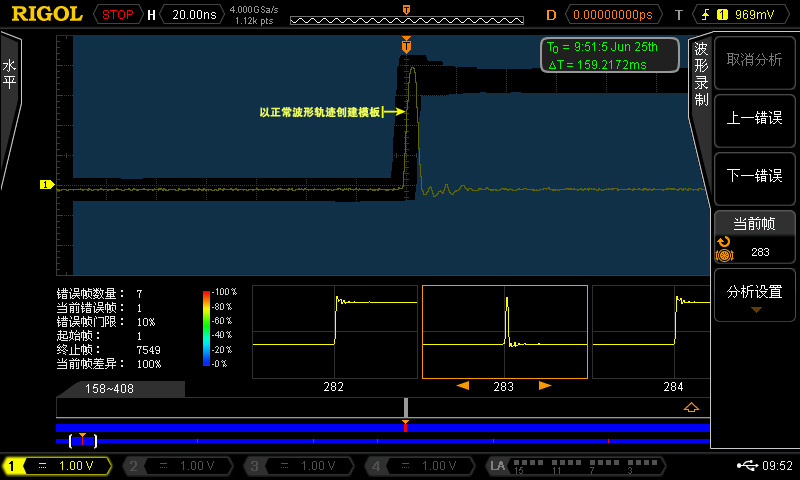Image resolution: width=800 pixels, height=480 pixels.
Task: Click the red frame marker on timeline
Action: [405, 426]
